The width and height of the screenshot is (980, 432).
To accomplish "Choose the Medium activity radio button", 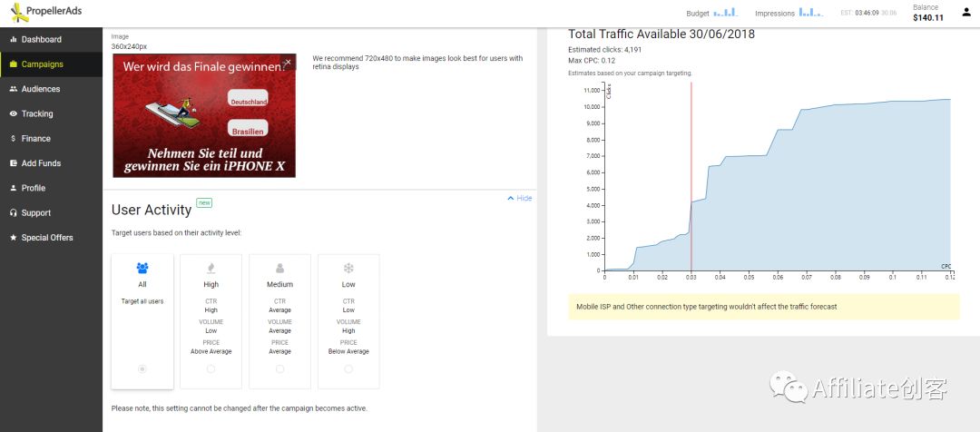I will (280, 369).
